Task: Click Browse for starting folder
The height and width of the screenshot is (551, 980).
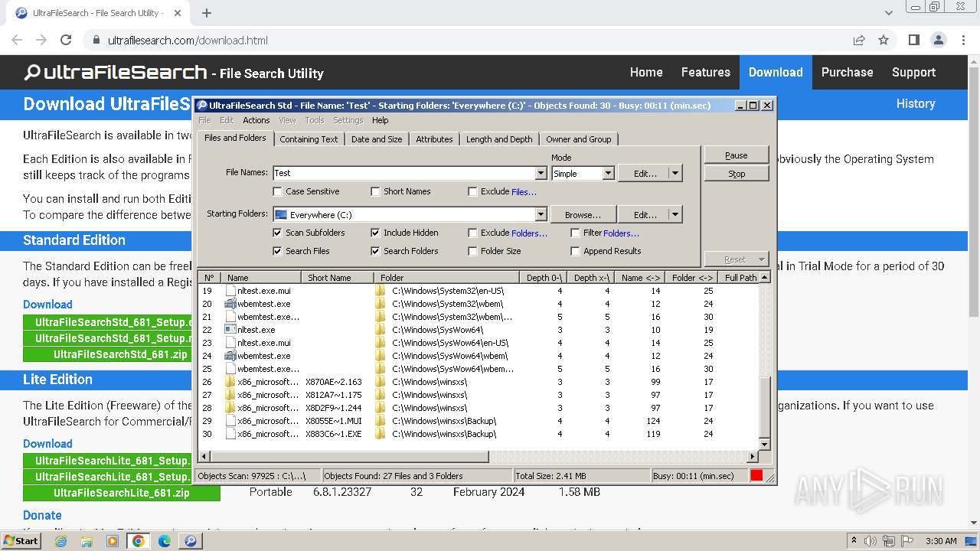Action: 583,215
